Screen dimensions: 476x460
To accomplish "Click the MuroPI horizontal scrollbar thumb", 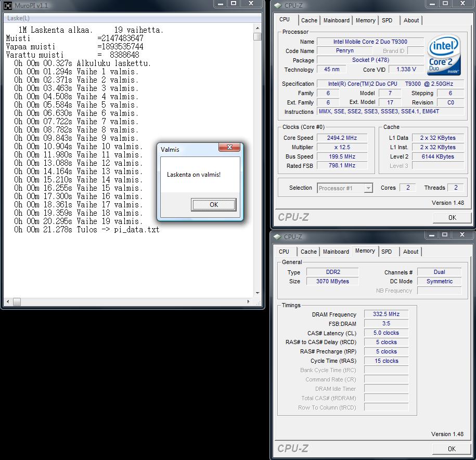I will pos(17,301).
